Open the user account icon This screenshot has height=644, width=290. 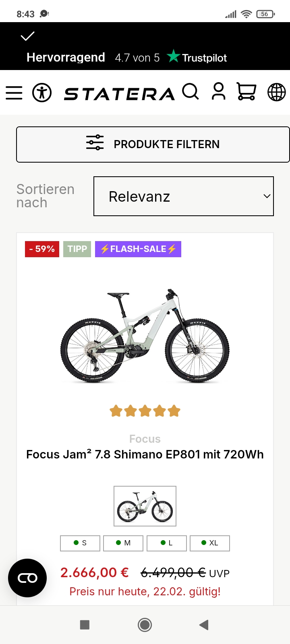point(219,92)
